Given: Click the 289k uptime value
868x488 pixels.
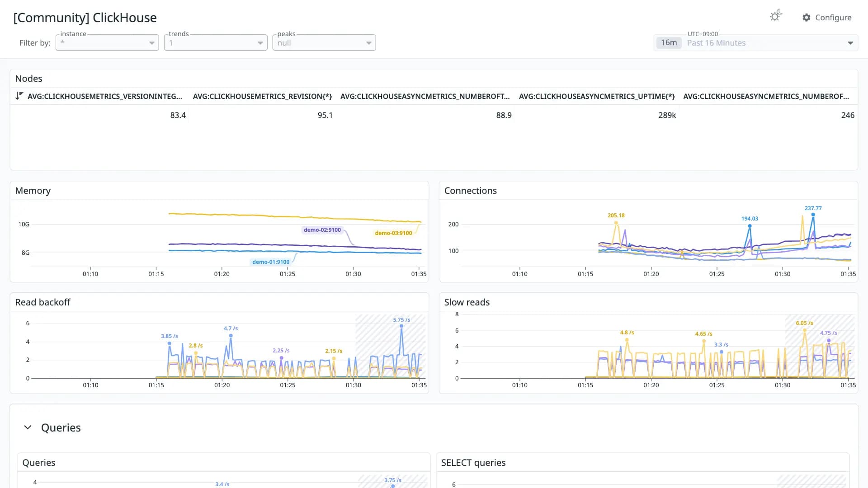Looking at the screenshot, I should pos(667,115).
